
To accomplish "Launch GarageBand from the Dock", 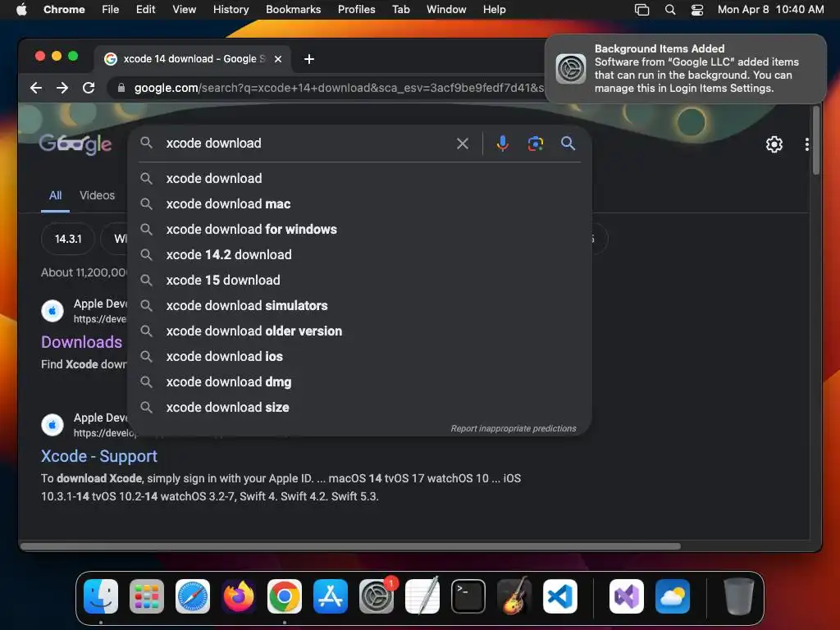I will (514, 596).
